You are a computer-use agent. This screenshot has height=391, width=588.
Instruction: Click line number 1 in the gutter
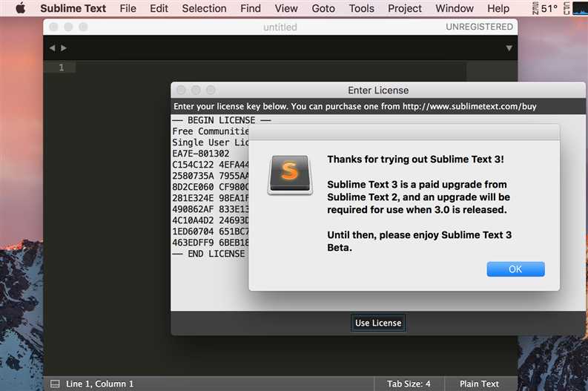(61, 68)
